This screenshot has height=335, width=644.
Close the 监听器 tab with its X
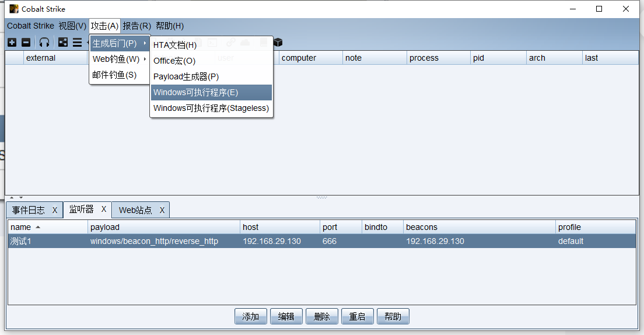coord(104,209)
